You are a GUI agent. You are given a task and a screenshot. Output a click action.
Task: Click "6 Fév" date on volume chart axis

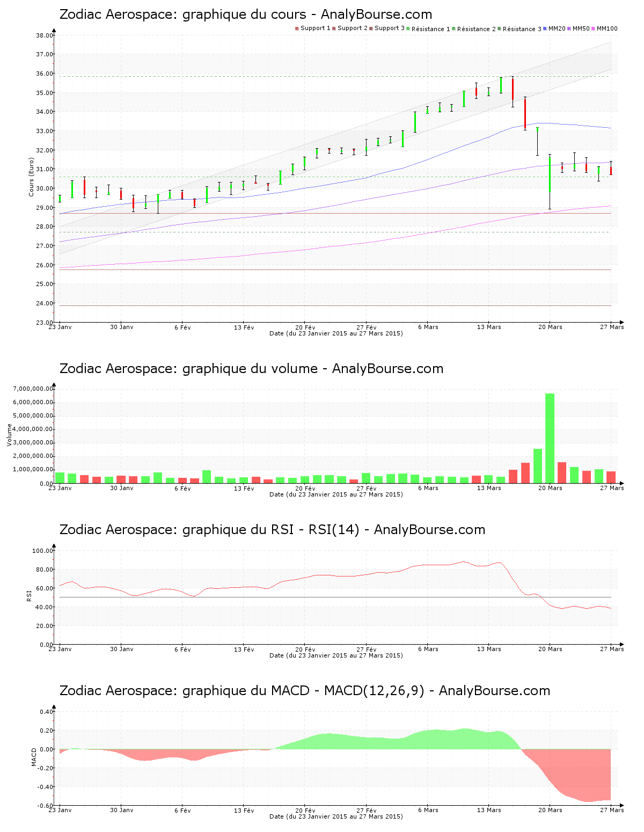(x=182, y=488)
